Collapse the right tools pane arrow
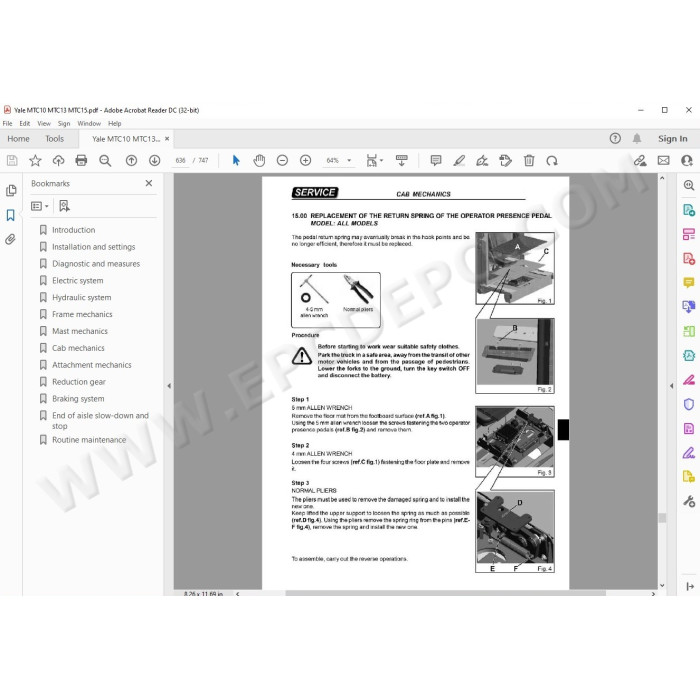The image size is (700, 700). (671, 386)
